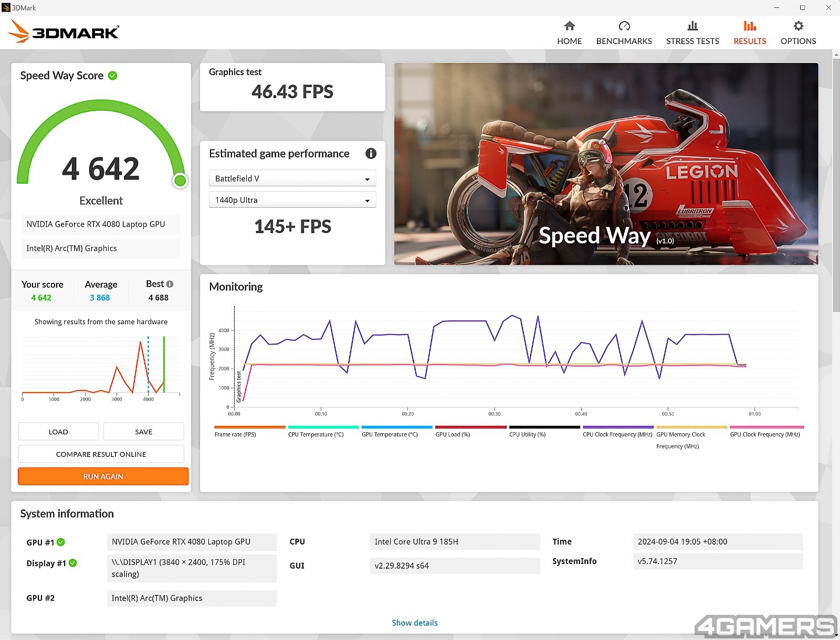Screen dimensions: 840x640
Task: Click the 3DMark logo
Action: pos(64,32)
